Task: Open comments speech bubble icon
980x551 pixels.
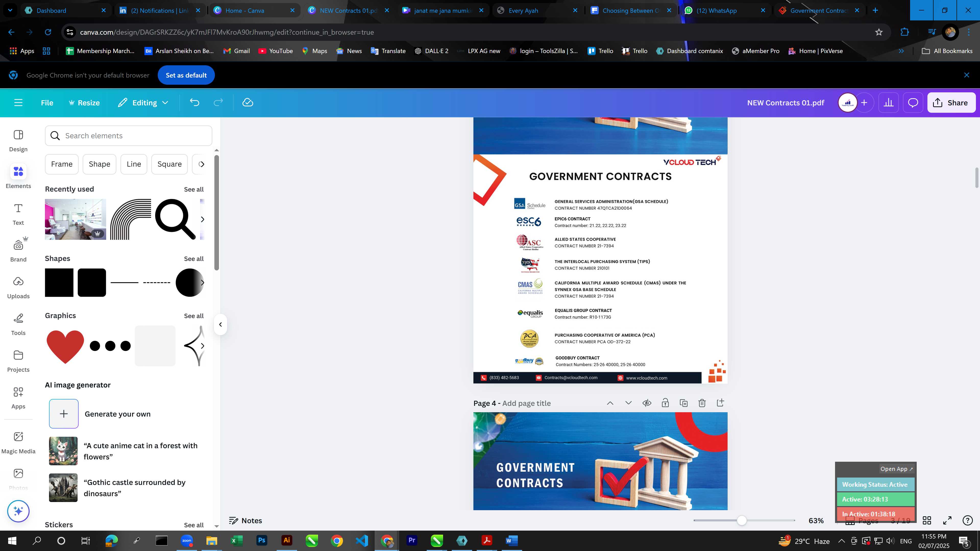Action: [x=913, y=103]
